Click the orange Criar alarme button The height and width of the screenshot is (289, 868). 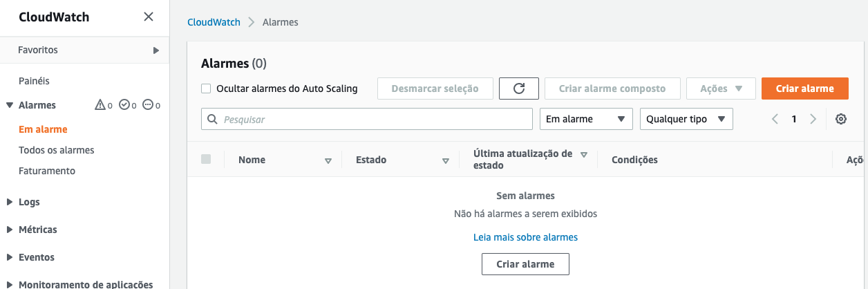805,88
